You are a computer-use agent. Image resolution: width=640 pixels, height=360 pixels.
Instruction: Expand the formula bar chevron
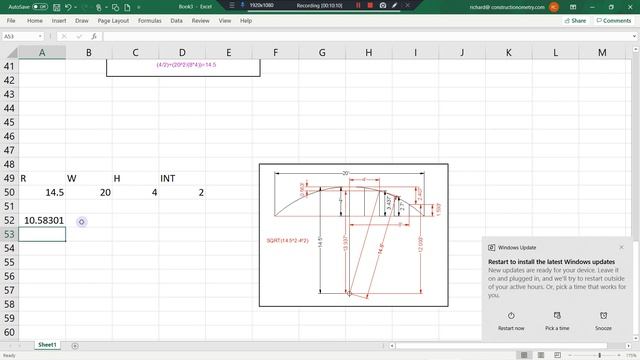pyautogui.click(x=634, y=36)
